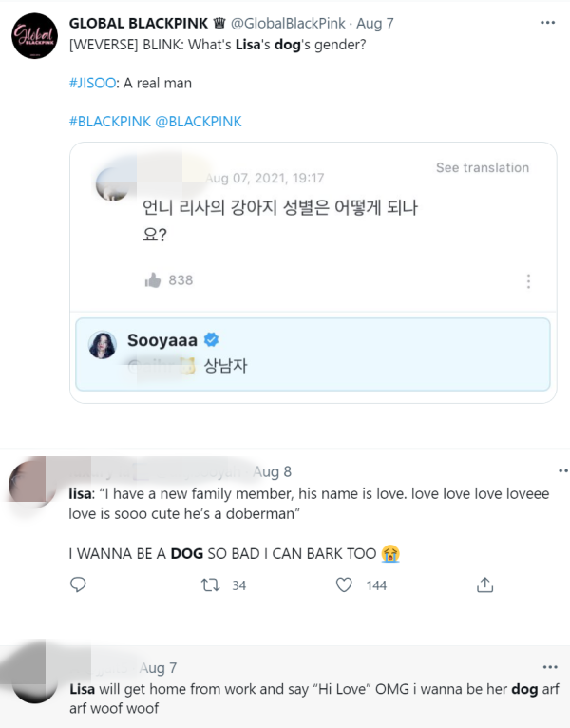Open vertical dots menu in Weverse post
Viewport: 570px width, 728px height.
(528, 280)
